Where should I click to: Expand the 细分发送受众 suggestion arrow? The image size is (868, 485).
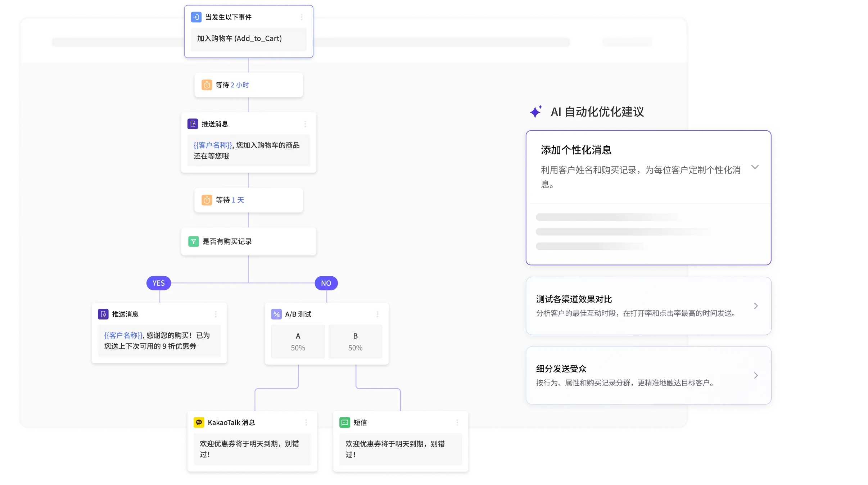point(756,375)
